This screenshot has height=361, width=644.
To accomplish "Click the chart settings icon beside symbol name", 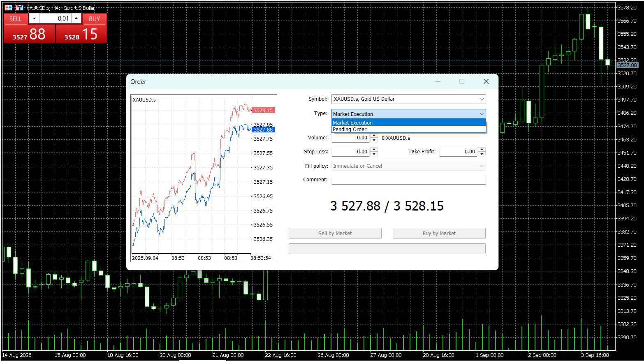I will [19, 7].
